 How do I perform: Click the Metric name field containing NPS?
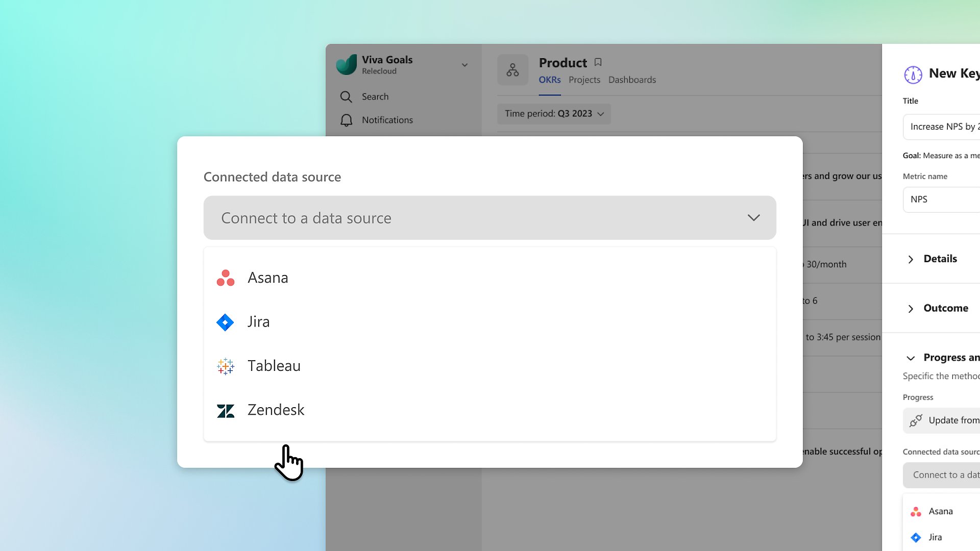941,199
